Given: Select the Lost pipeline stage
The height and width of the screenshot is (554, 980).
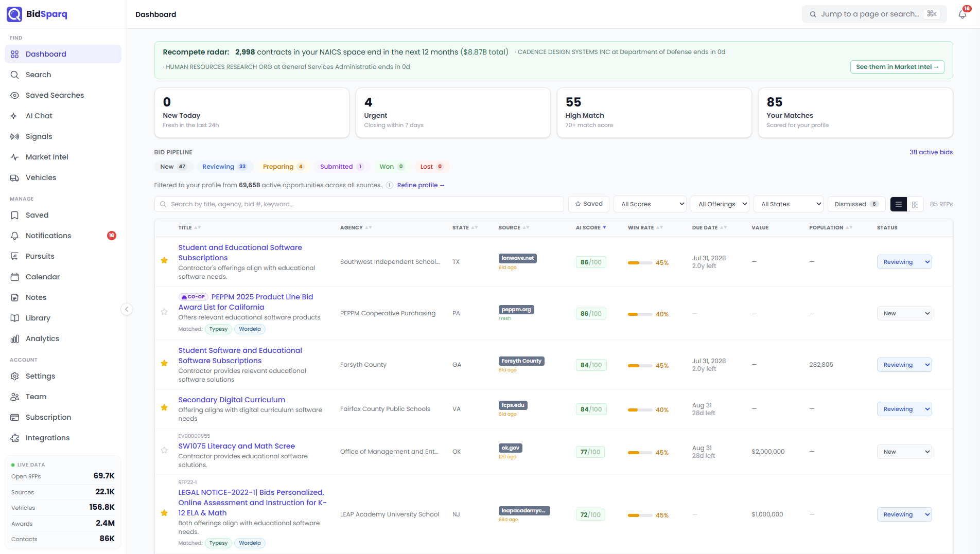Looking at the screenshot, I should pyautogui.click(x=431, y=167).
